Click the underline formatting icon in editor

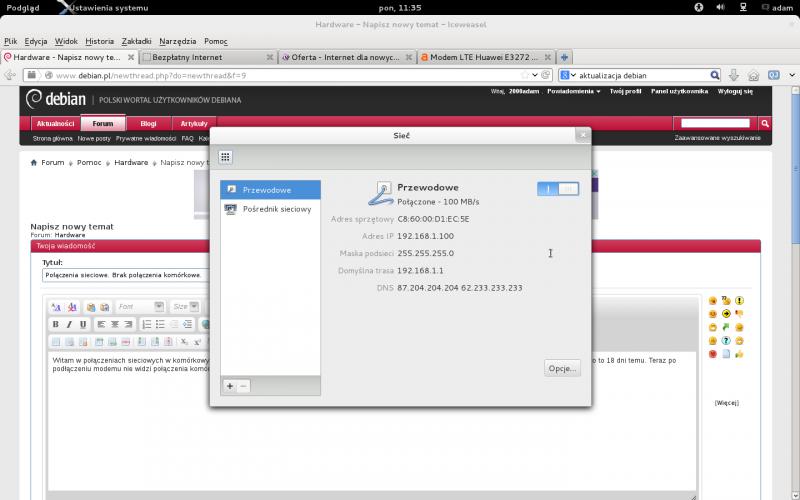(82, 324)
